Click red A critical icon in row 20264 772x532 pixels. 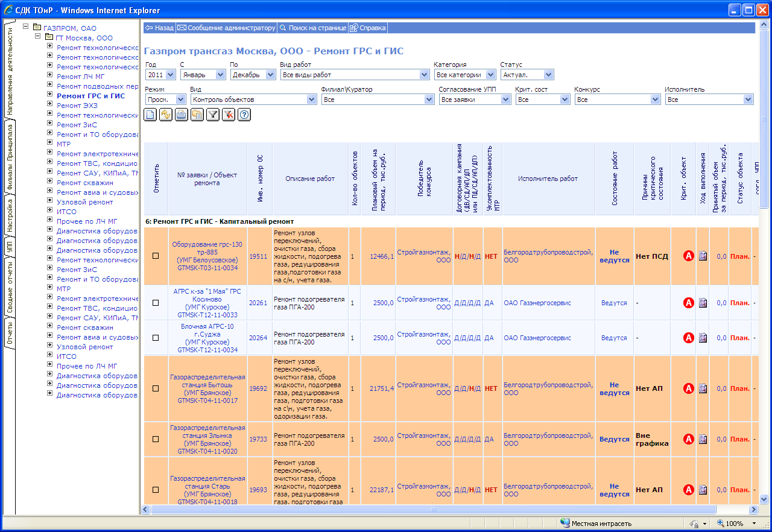(x=689, y=338)
